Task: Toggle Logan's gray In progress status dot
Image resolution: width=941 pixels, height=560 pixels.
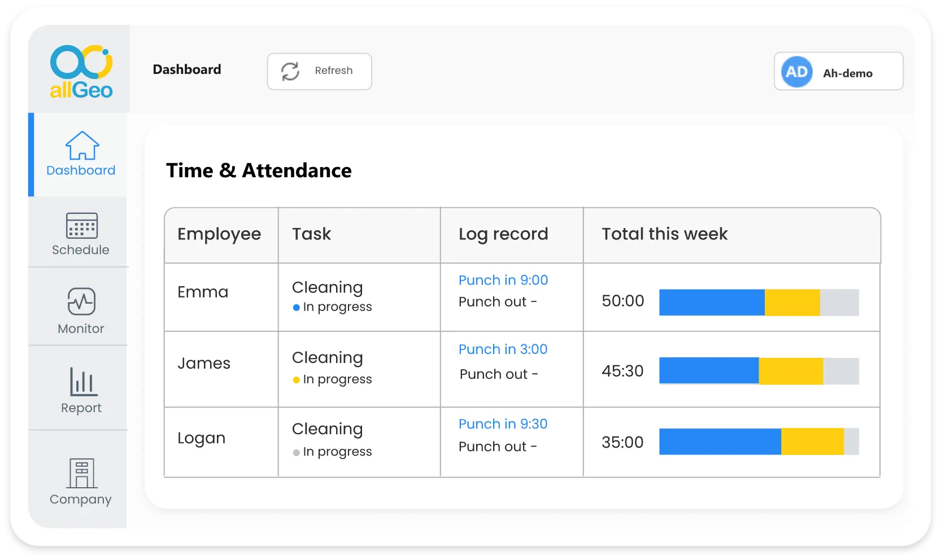Action: [296, 452]
